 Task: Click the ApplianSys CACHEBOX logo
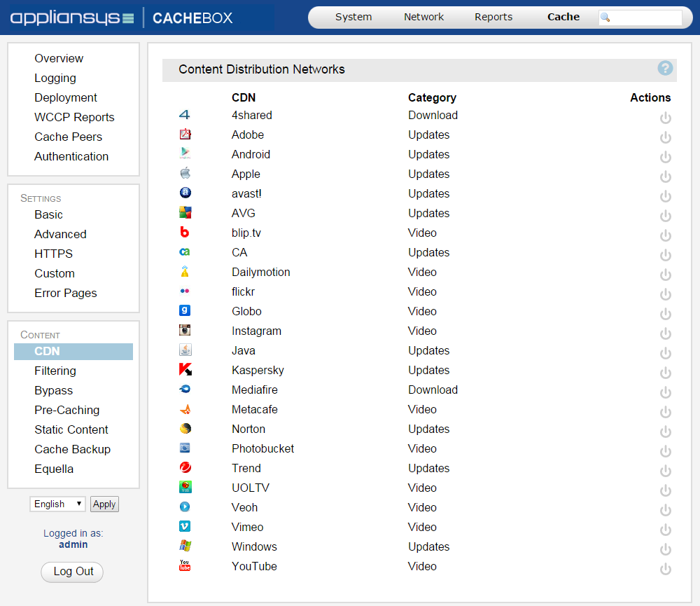tap(121, 18)
